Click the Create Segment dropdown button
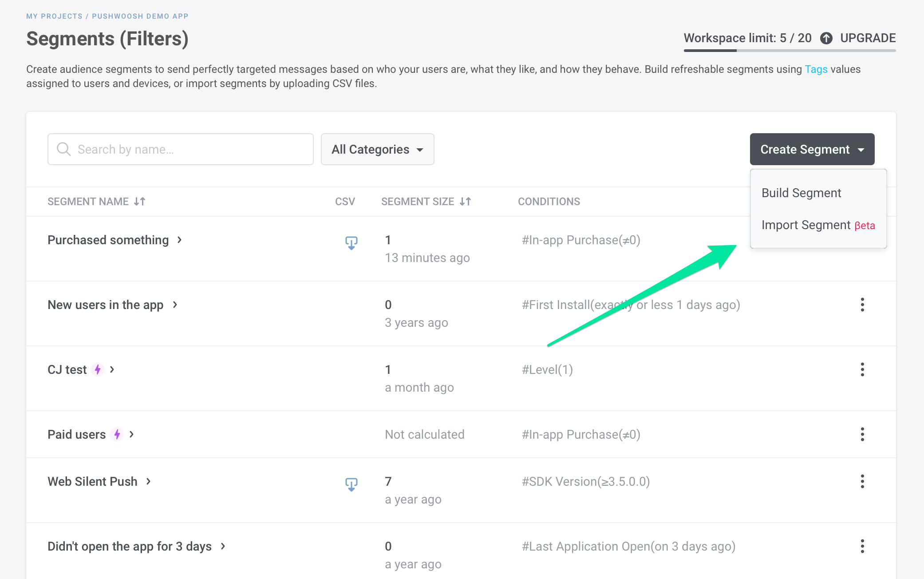Image resolution: width=924 pixels, height=579 pixels. point(812,149)
